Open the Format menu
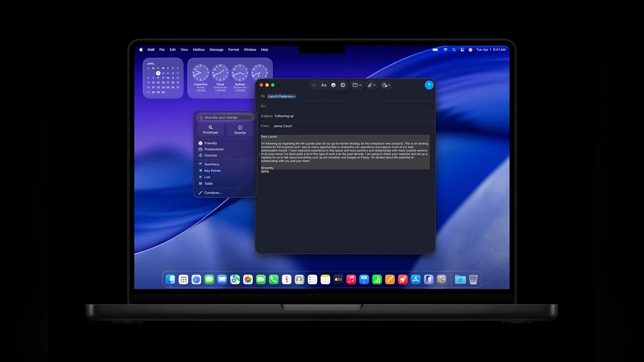This screenshot has width=644, height=362. coord(233,49)
